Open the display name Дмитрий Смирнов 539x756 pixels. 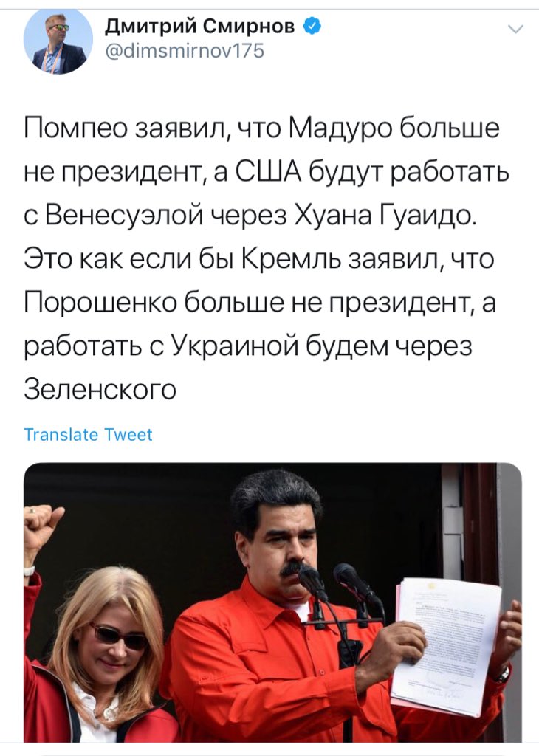pos(199,26)
